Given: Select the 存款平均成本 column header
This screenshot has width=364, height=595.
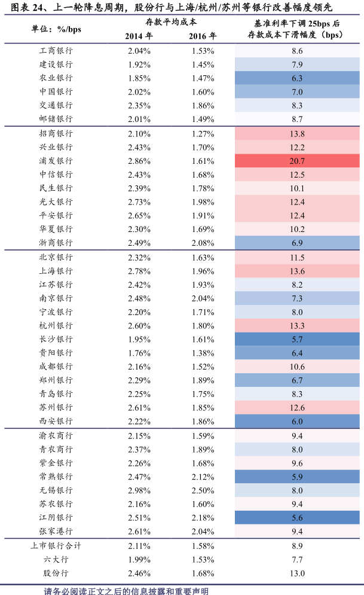Looking at the screenshot, I should (171, 22).
